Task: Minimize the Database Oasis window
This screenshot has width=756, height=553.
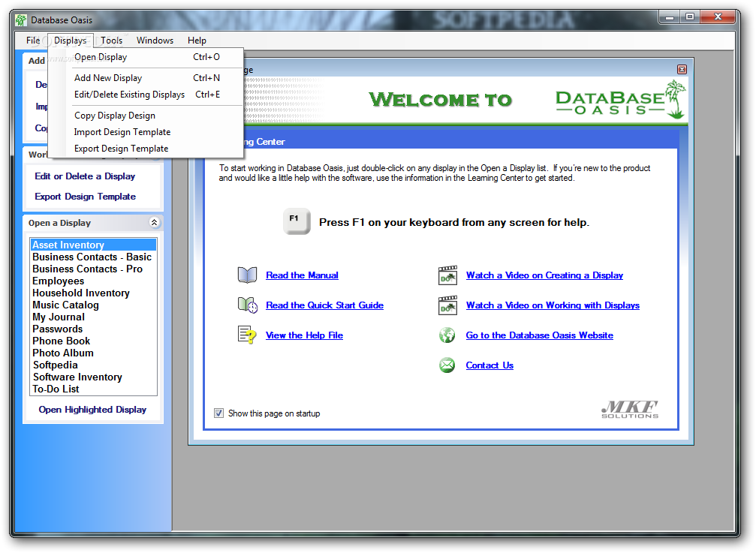Action: coord(669,17)
